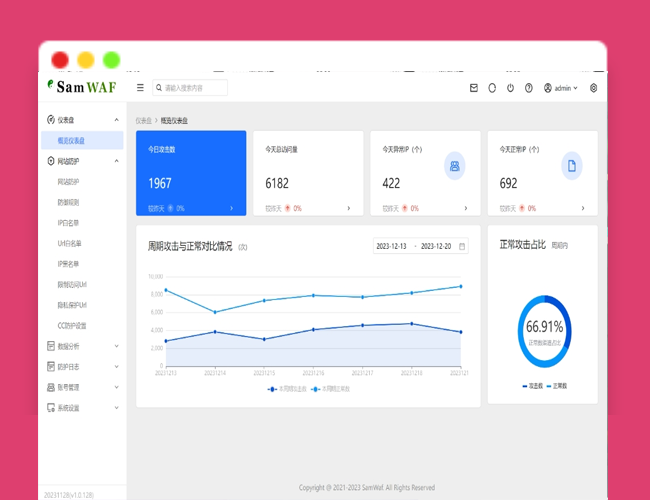The width and height of the screenshot is (650, 500).
Task: Open the admin user dropdown
Action: [560, 88]
